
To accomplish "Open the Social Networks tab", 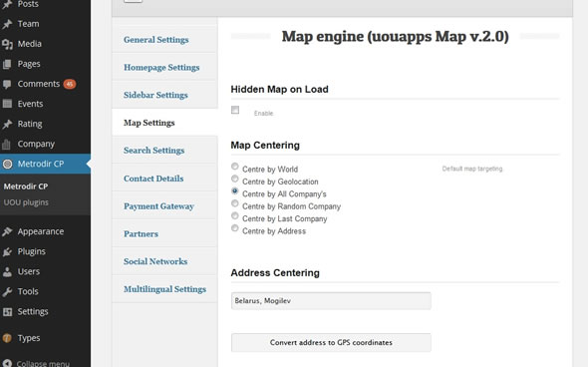I will (164, 261).
